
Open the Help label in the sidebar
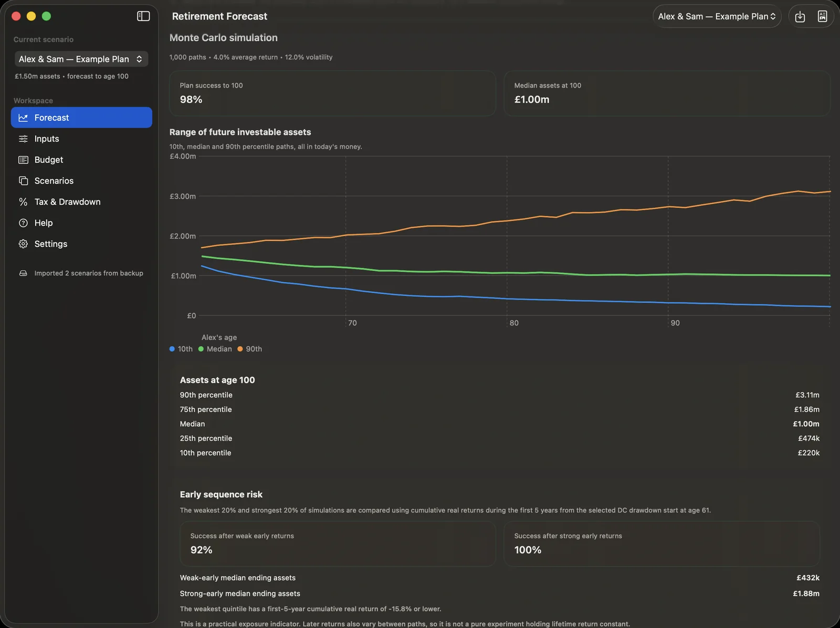pos(44,223)
